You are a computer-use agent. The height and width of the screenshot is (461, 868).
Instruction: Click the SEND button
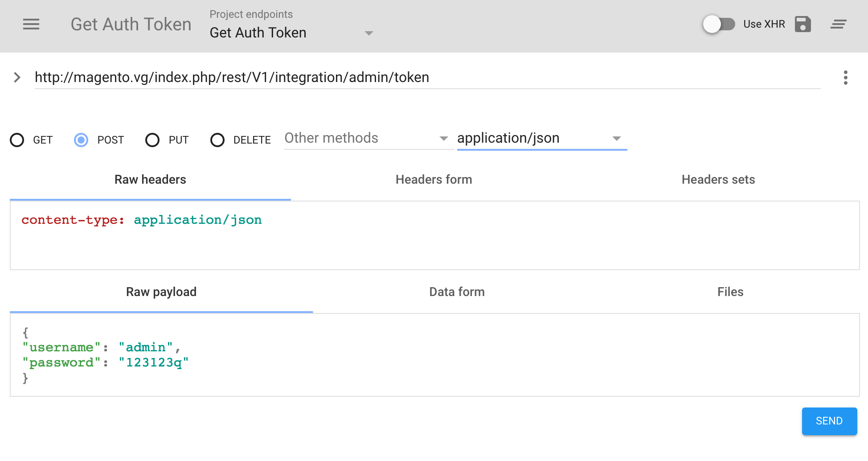829,421
